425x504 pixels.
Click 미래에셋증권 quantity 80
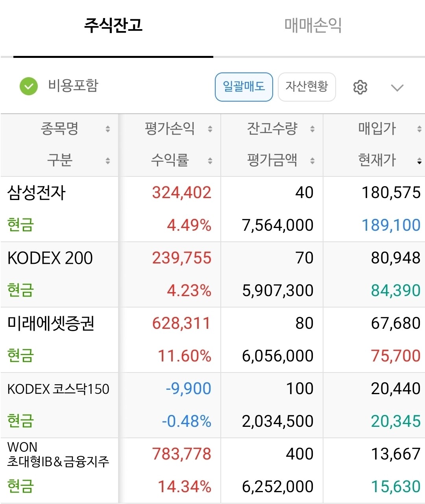[304, 323]
